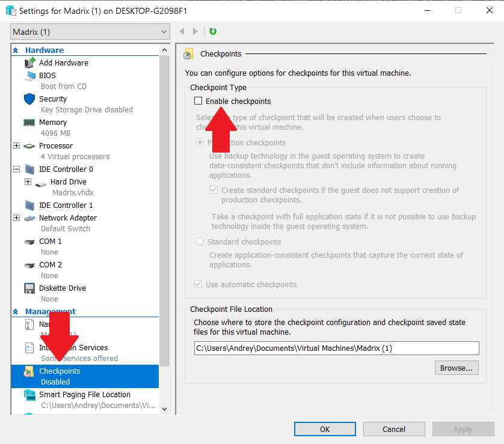Click the Security shield icon
The image size is (504, 444).
[x=29, y=99]
